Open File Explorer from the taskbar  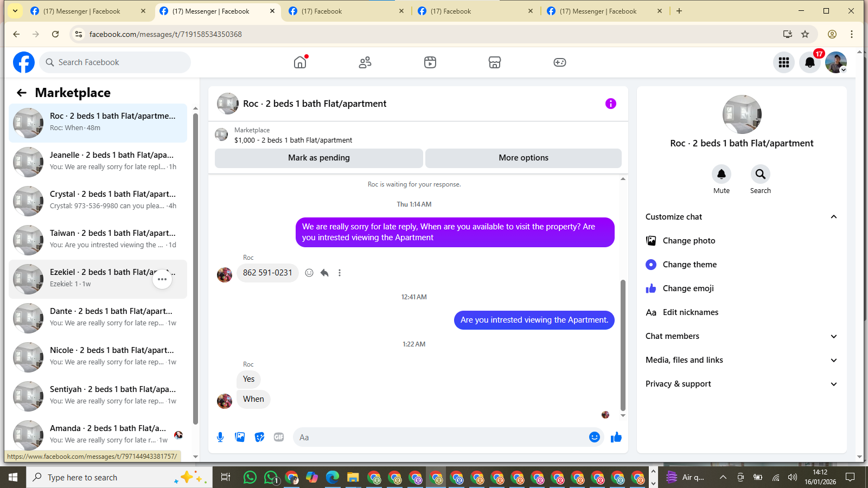353,477
